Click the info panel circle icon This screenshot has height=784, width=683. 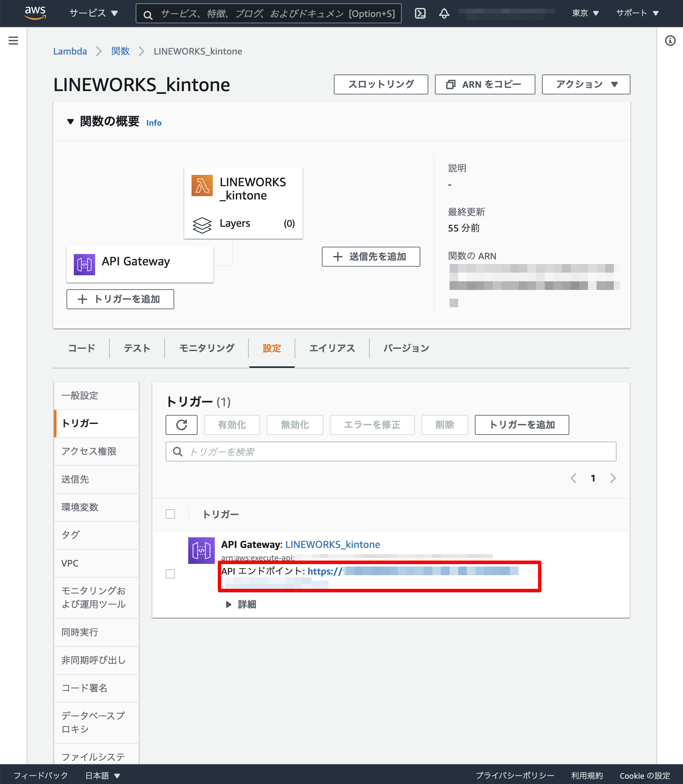pyautogui.click(x=670, y=41)
